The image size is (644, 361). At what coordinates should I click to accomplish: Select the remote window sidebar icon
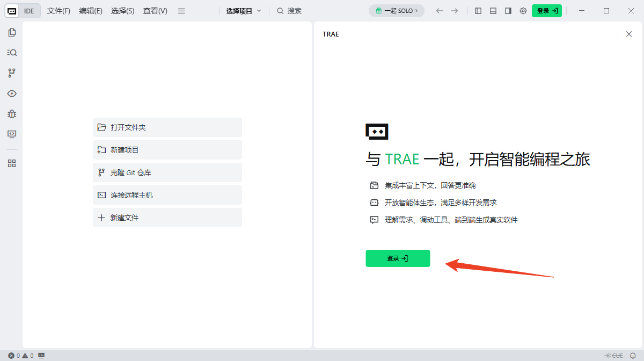[x=11, y=134]
